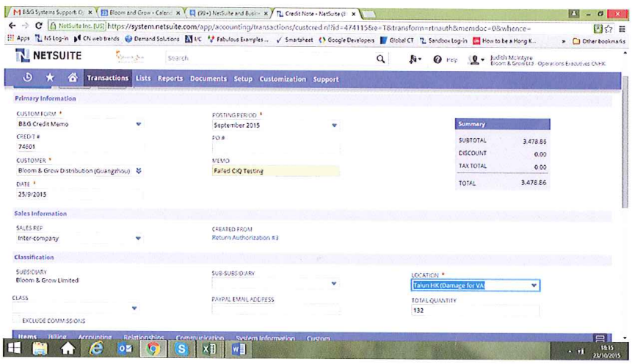Open the Other bookmarks folder
The height and width of the screenshot is (364, 632).
pyautogui.click(x=599, y=40)
